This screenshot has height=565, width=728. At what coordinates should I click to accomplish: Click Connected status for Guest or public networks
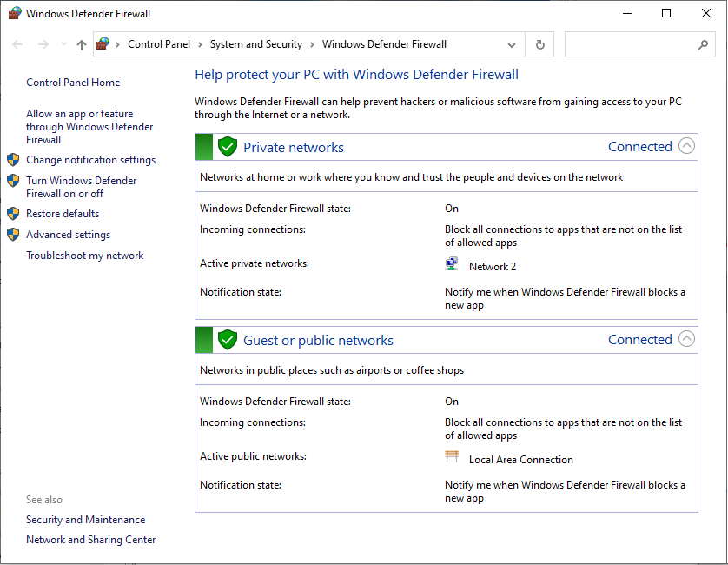click(x=639, y=339)
